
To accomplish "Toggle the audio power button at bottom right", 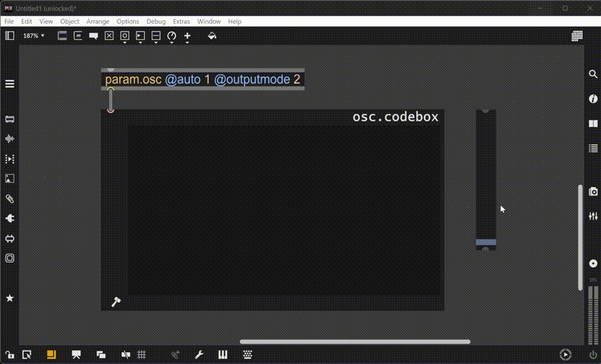I will [x=593, y=355].
